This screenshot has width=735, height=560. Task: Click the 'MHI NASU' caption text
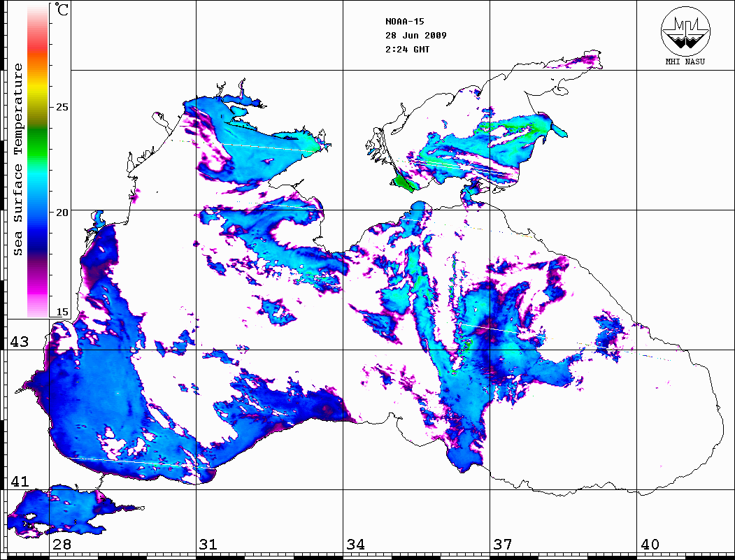685,62
